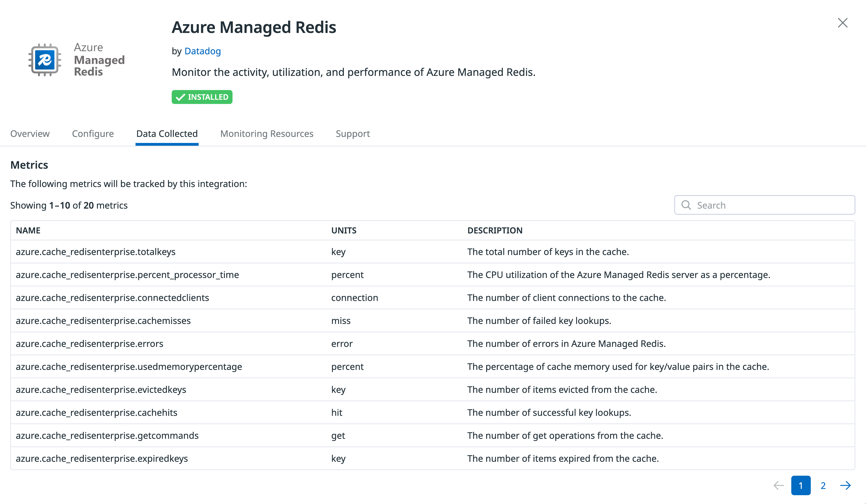This screenshot has height=504, width=866.
Task: Select azure.cache_redisenterprise.cachemisses metric name
Action: [x=103, y=321]
